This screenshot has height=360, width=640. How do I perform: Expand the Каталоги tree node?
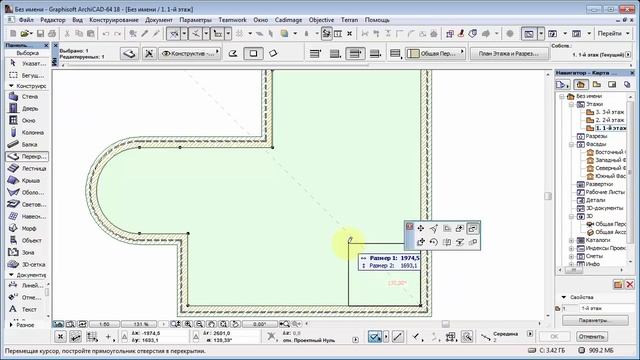point(571,240)
